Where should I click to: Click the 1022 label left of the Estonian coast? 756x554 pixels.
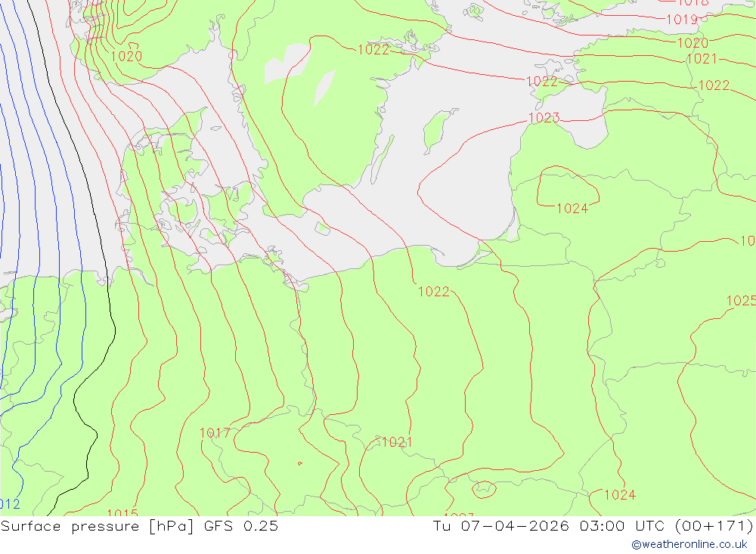point(542,82)
